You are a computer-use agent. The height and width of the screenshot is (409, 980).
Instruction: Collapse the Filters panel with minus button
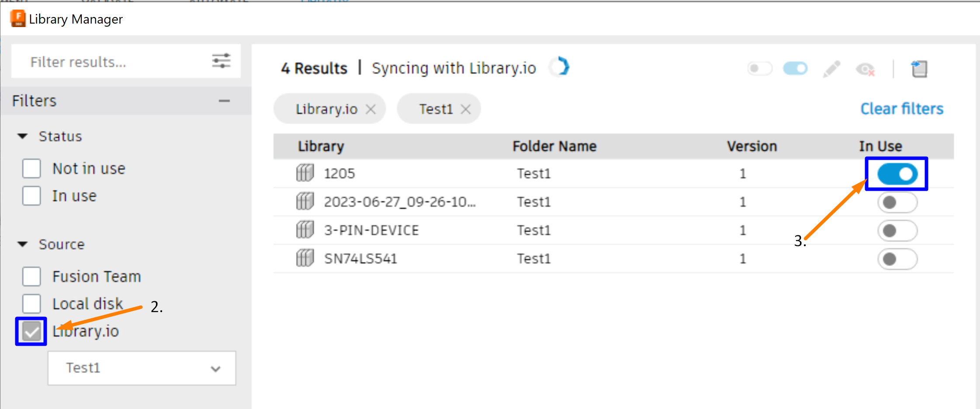click(x=224, y=101)
